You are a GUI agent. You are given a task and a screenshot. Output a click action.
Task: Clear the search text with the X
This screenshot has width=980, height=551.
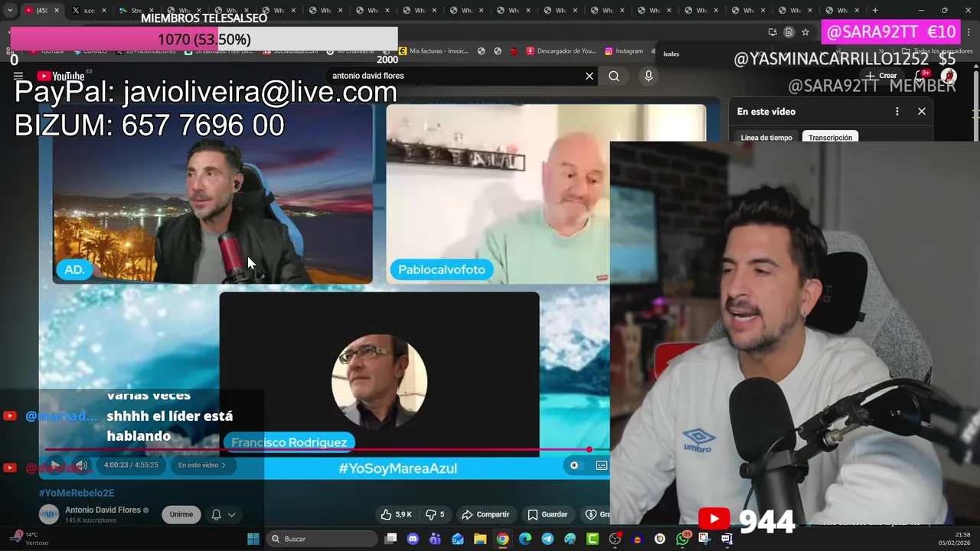pos(590,76)
